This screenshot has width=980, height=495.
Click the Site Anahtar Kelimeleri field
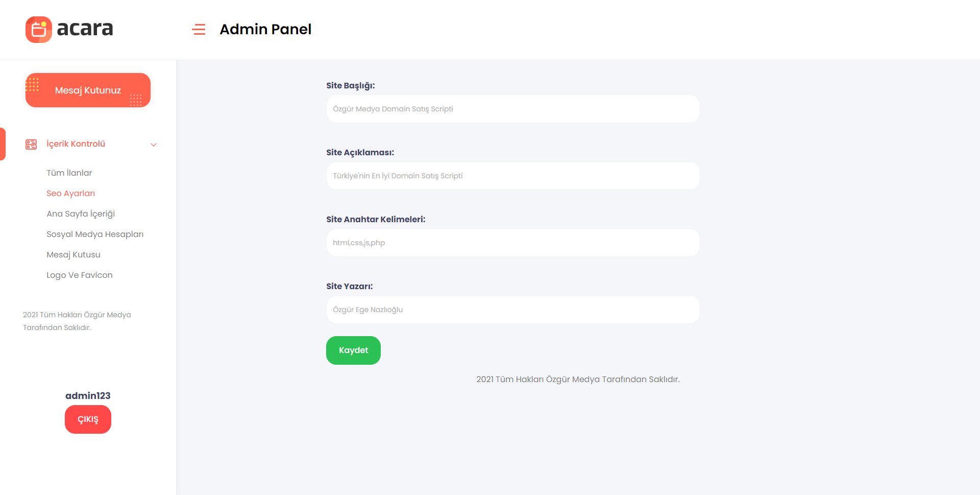click(x=513, y=243)
